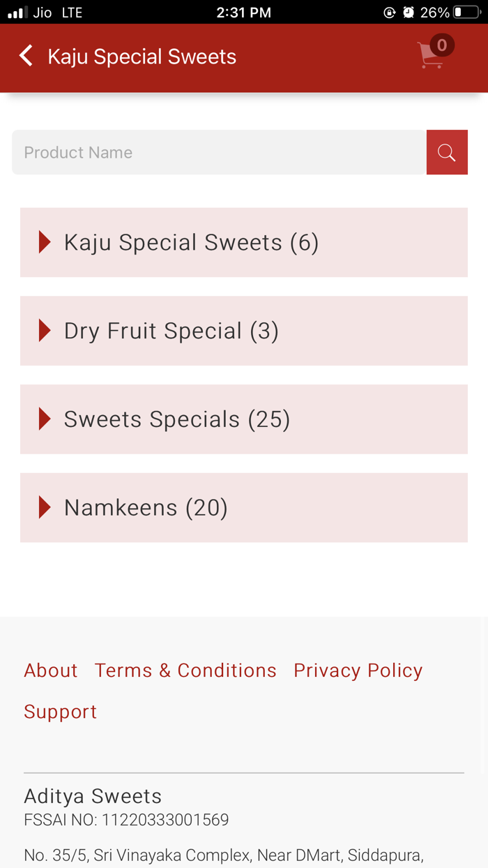Tap the FSSAI number text

coord(126,820)
